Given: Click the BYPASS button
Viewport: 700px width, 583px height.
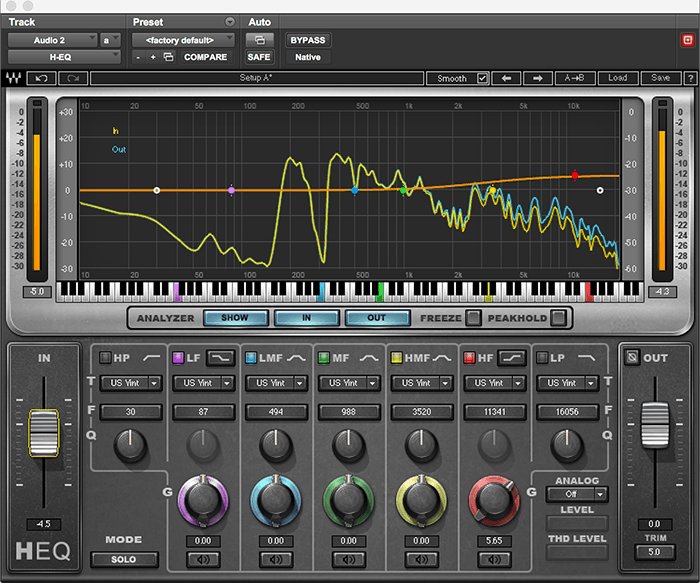Looking at the screenshot, I should 308,40.
